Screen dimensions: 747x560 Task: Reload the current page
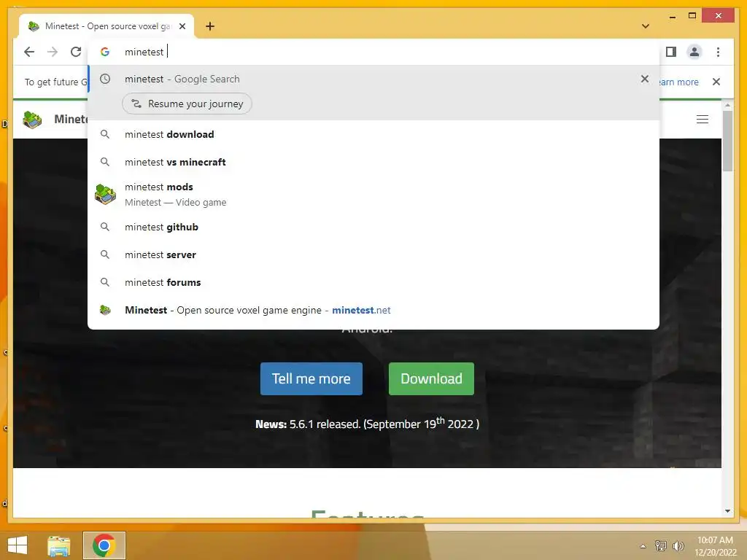pyautogui.click(x=76, y=52)
